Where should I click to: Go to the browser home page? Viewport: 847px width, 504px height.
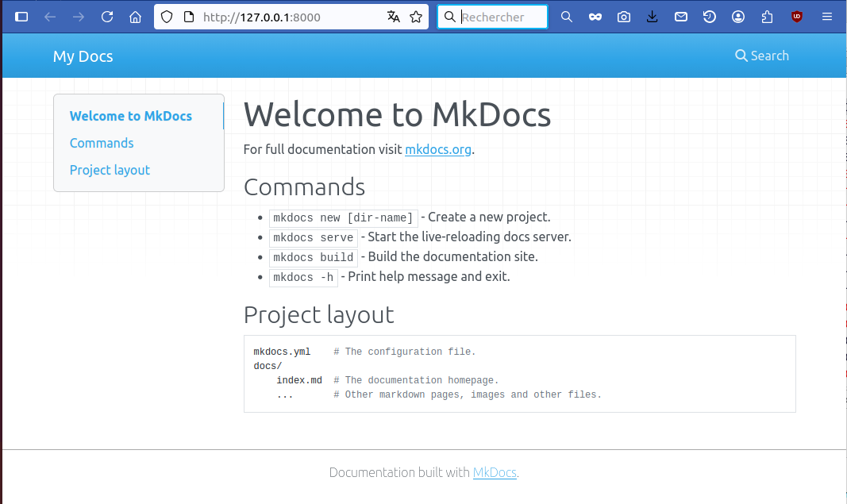[136, 17]
